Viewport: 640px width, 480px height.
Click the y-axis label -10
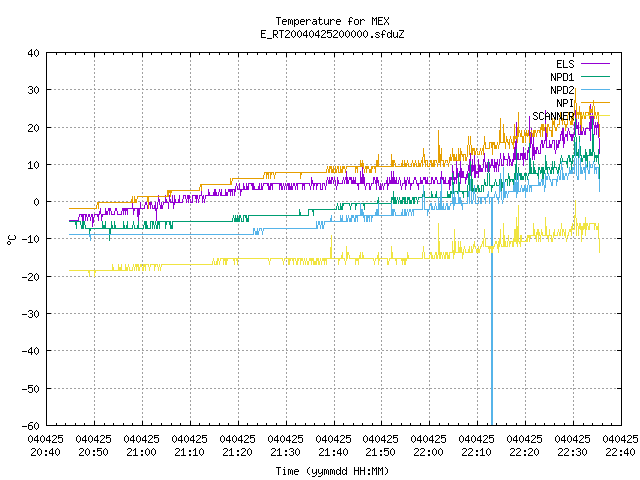[31, 239]
